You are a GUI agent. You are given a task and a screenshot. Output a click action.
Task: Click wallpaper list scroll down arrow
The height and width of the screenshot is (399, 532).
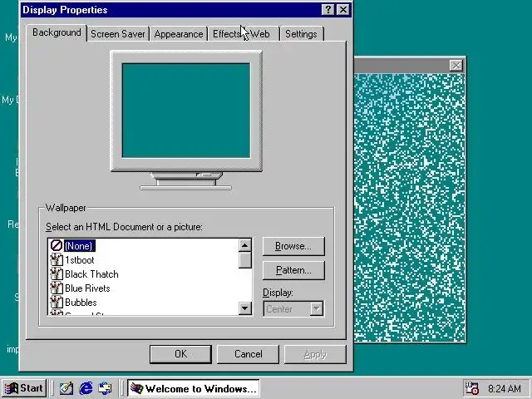pyautogui.click(x=245, y=308)
